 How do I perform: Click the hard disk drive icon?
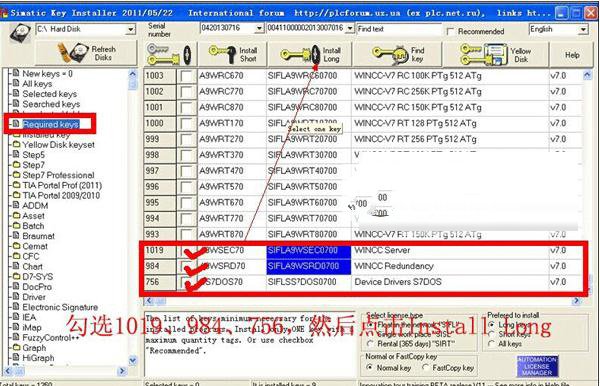[x=20, y=33]
